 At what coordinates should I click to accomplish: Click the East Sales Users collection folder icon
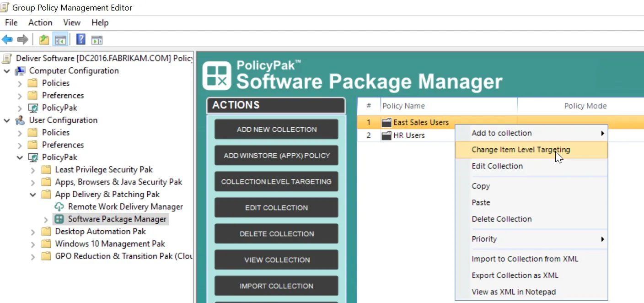click(387, 123)
